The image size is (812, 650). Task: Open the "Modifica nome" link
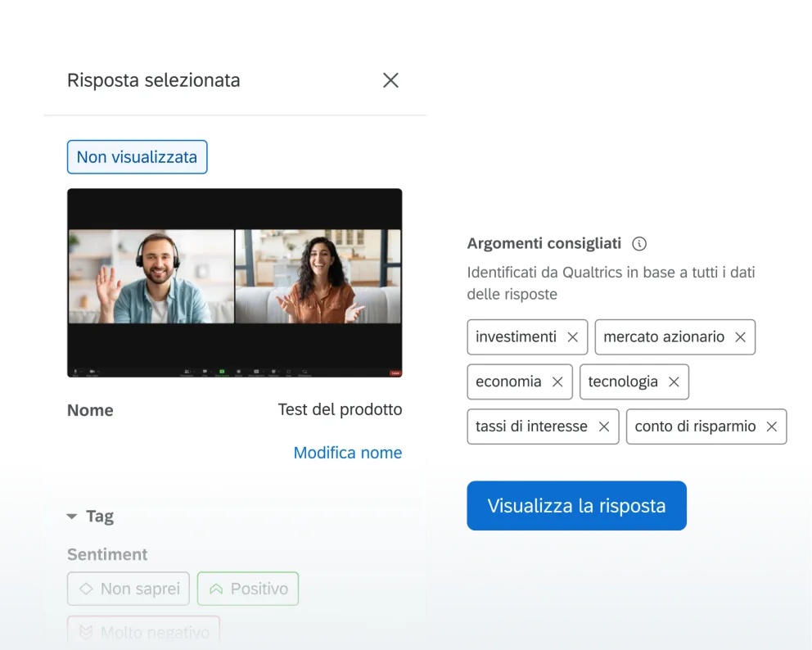[x=347, y=452]
